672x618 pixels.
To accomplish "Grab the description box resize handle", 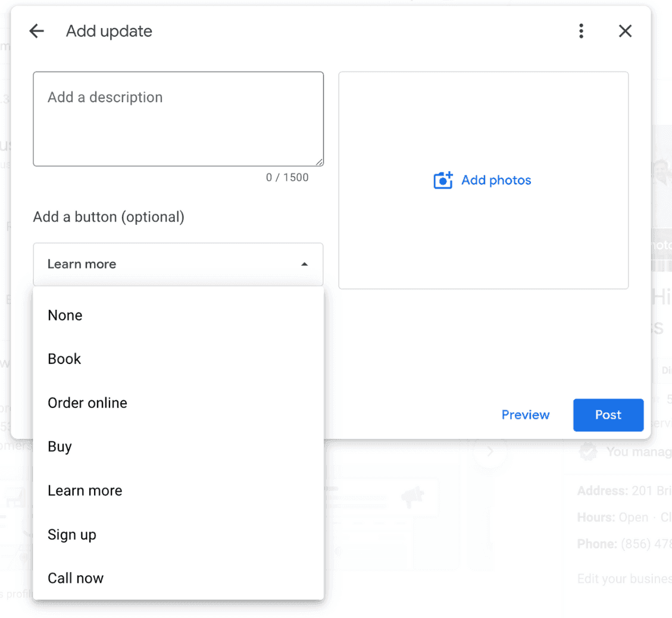I will (319, 162).
